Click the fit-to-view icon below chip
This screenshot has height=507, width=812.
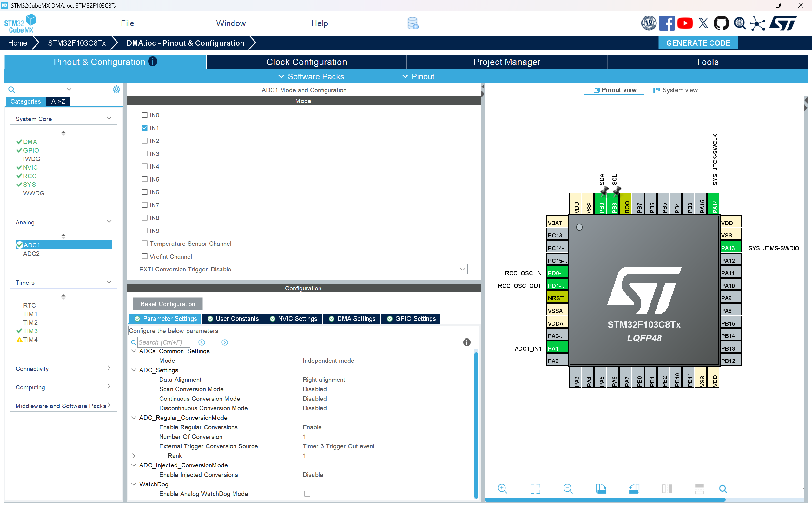click(535, 489)
